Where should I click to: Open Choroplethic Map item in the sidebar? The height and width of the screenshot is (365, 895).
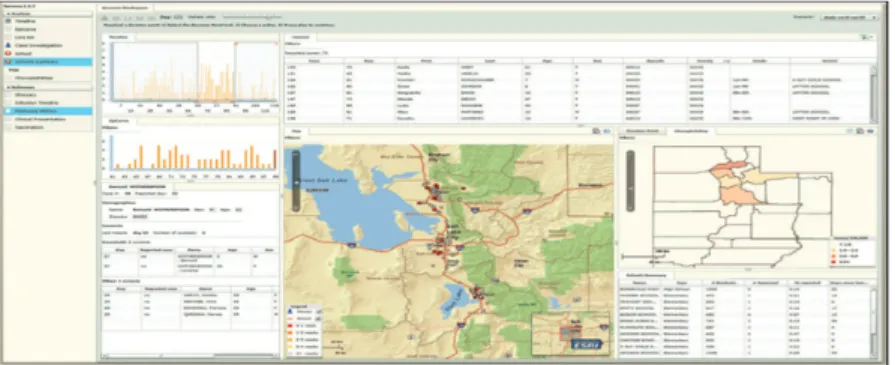34,78
